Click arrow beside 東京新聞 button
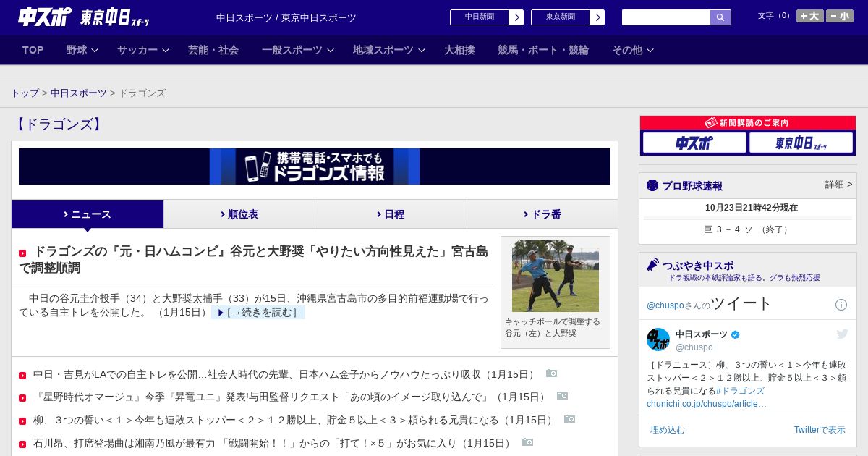Viewport: 868px width, 456px height. coord(597,17)
